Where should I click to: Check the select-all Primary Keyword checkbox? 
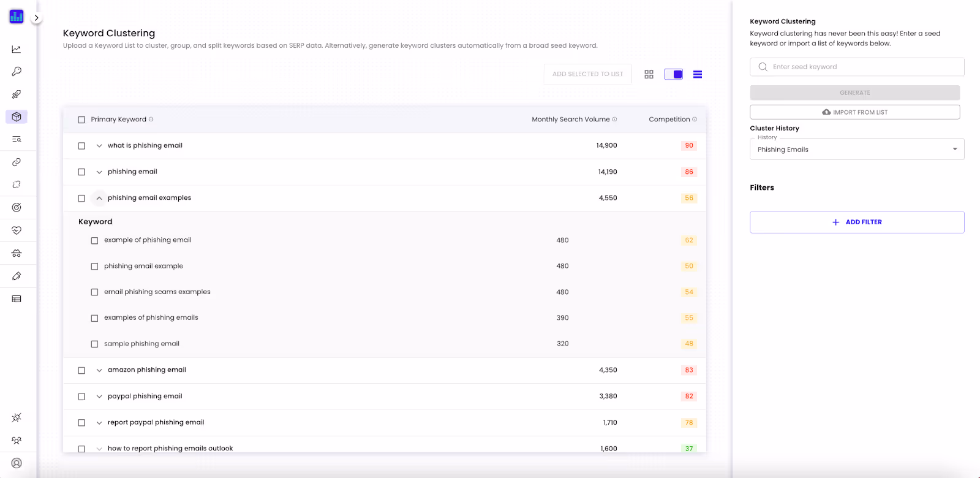[x=81, y=120]
